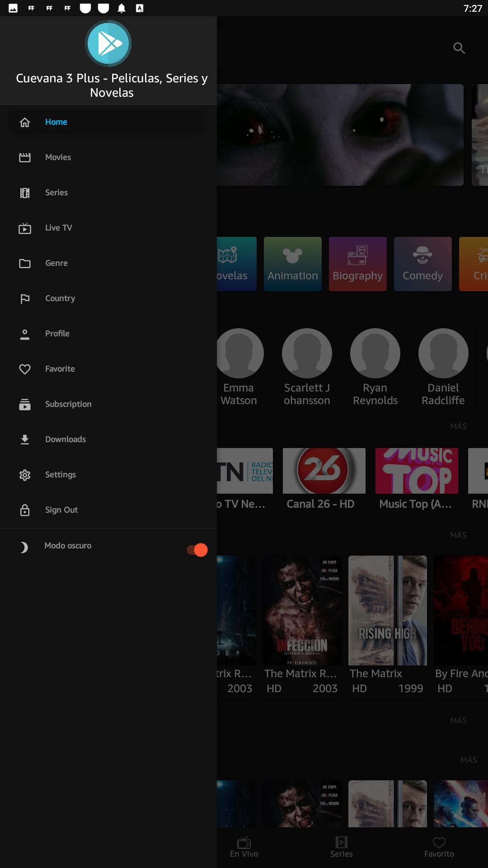Tap the crescent moon dark mode icon

24,547
